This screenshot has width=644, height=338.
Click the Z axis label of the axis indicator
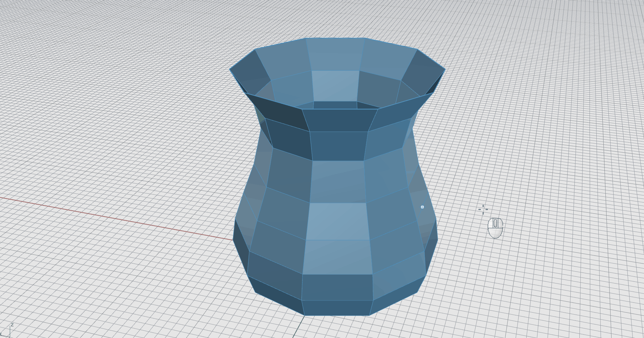click(x=12, y=325)
